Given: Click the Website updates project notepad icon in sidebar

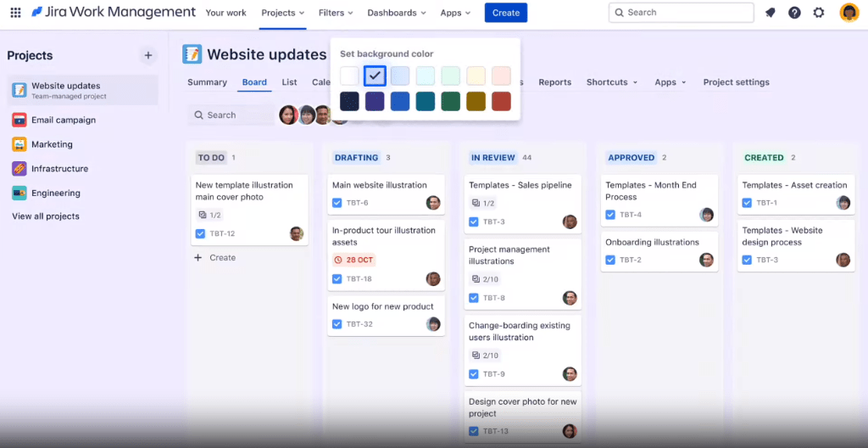Looking at the screenshot, I should (x=19, y=90).
